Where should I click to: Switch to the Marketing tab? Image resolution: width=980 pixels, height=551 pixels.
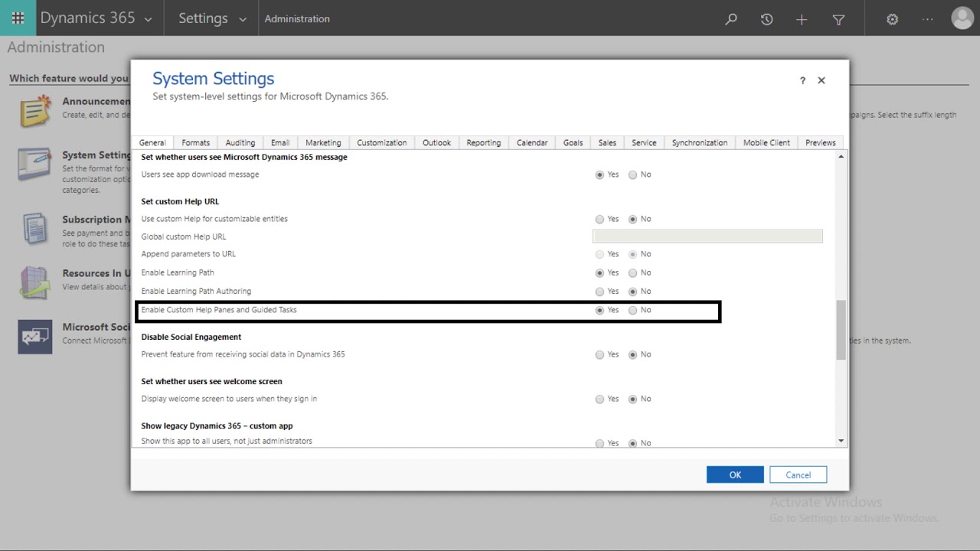click(x=323, y=142)
